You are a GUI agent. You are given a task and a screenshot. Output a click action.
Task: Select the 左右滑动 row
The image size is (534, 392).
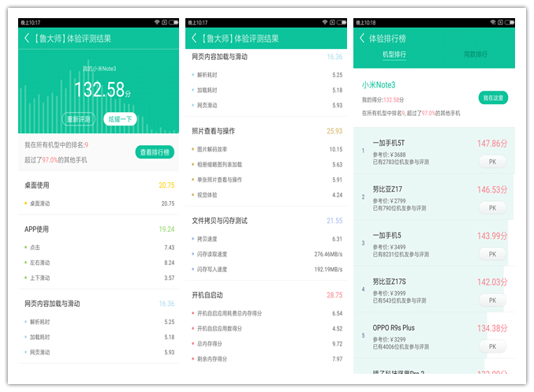click(x=99, y=263)
